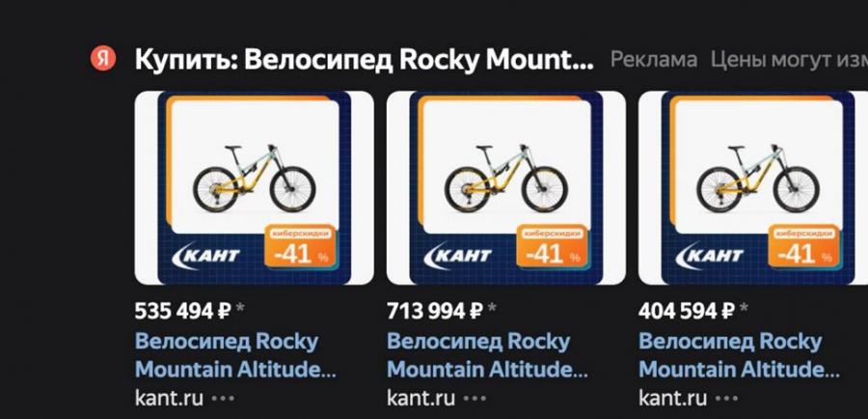Visit kant.ru under the 404 594 ₽ offer
The image size is (868, 419).
[672, 398]
